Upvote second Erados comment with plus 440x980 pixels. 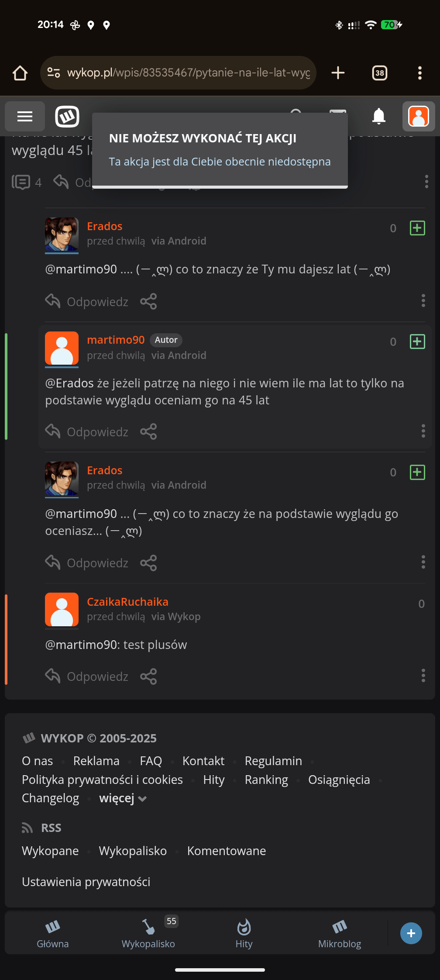(417, 472)
